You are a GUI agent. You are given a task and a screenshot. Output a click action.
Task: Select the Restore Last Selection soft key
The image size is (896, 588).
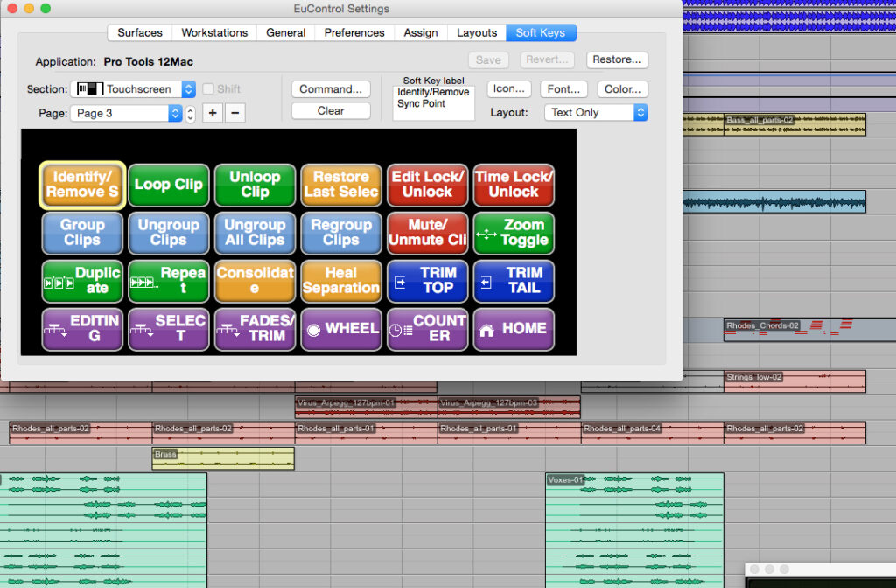pos(341,185)
